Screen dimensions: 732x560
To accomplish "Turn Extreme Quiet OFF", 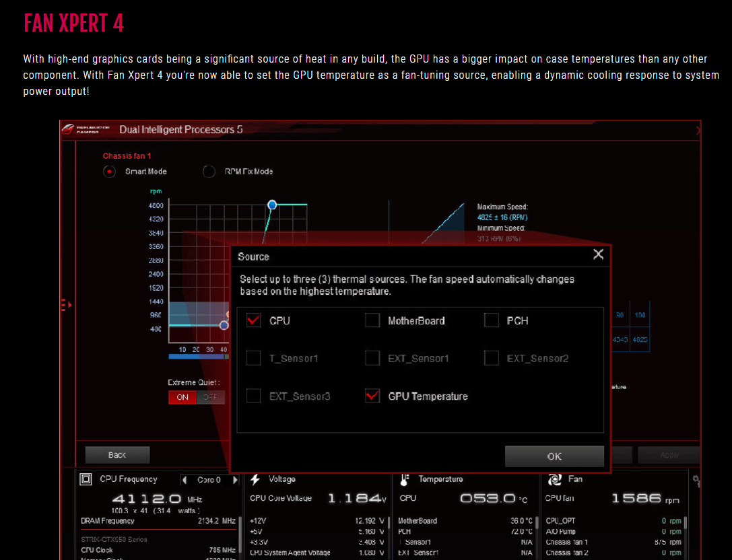I will point(211,397).
